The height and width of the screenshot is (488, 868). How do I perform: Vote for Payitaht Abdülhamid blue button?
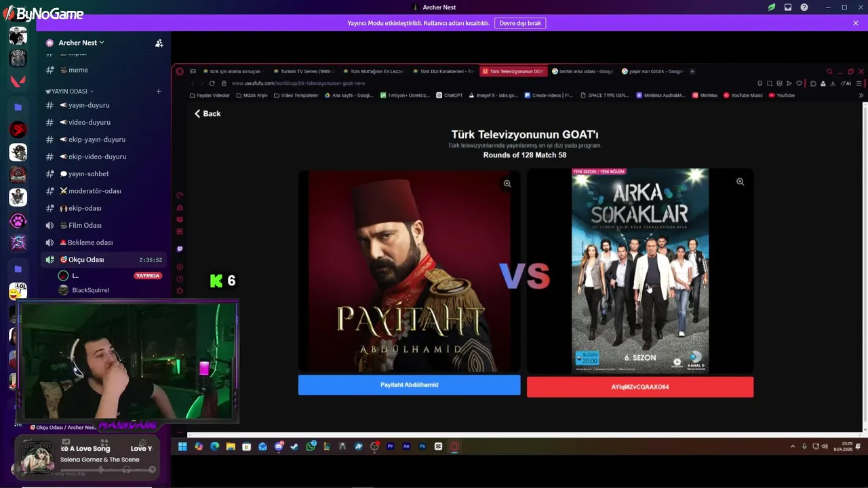click(410, 385)
